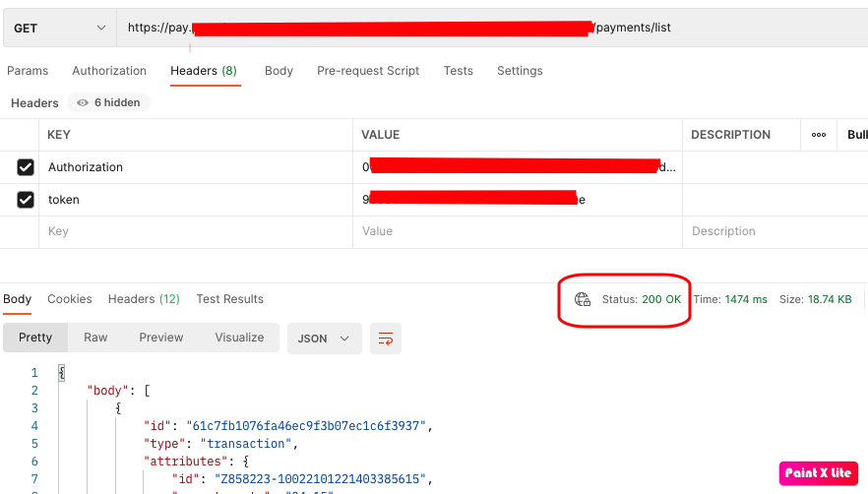Viewport: 868px width, 494px height.
Task: Open the response Headers (12) tab
Action: 144,299
